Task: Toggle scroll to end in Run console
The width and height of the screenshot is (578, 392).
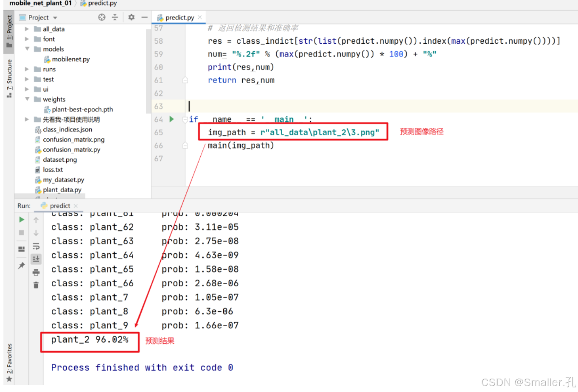Action: point(36,259)
